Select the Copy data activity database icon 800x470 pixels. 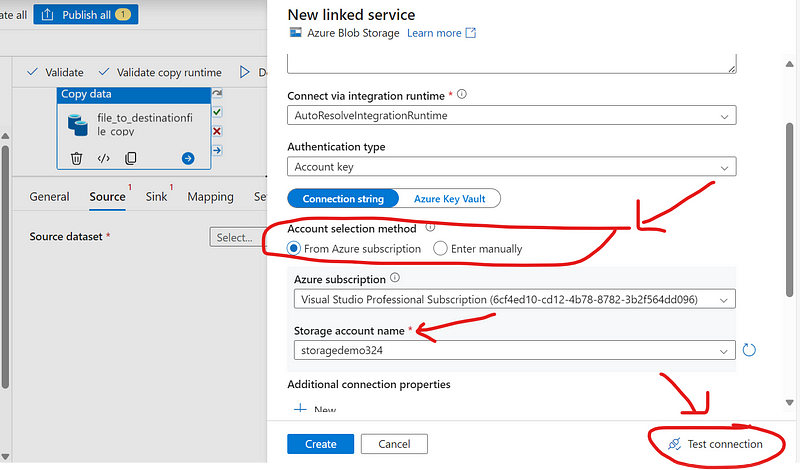point(78,125)
